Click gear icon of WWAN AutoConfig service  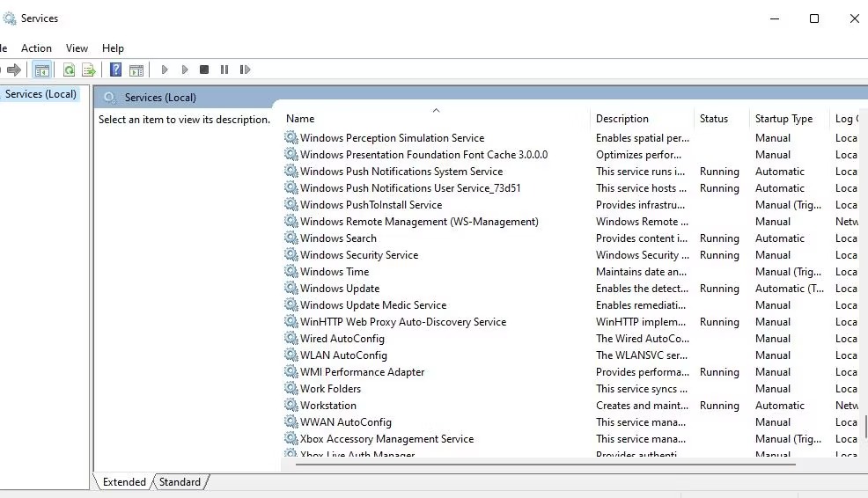pyautogui.click(x=291, y=422)
